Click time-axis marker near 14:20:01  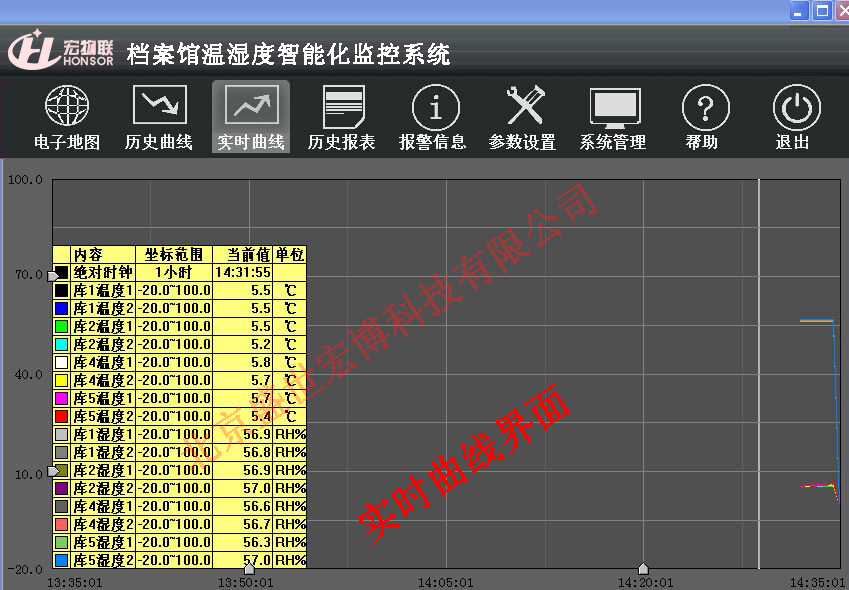(643, 568)
